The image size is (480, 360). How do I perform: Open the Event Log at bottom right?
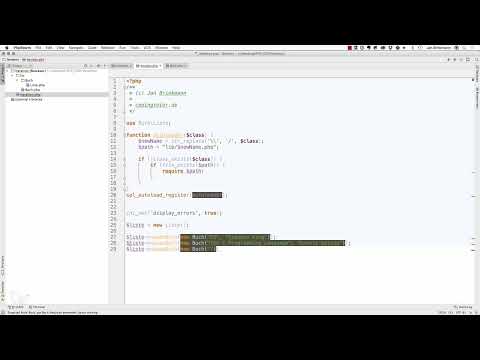pyautogui.click(x=463, y=307)
